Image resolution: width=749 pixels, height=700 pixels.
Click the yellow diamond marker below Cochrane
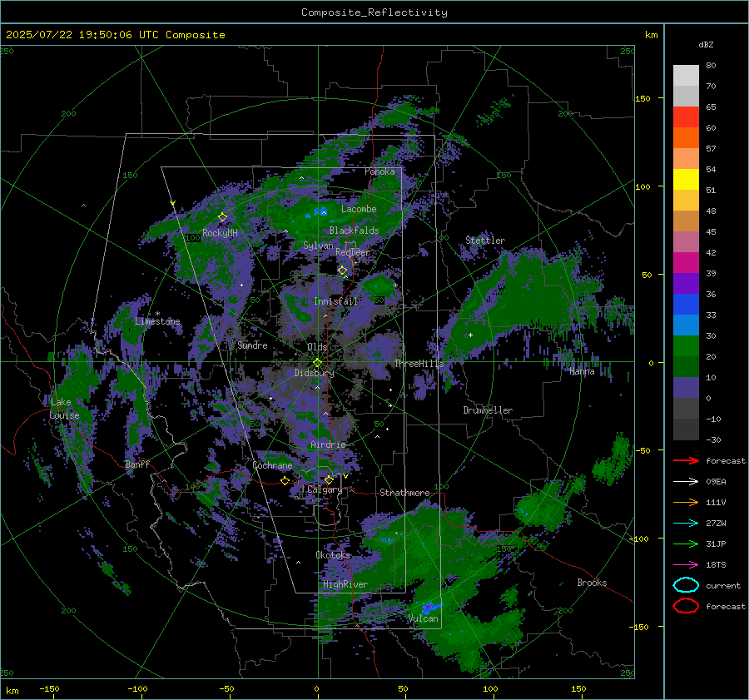point(285,480)
